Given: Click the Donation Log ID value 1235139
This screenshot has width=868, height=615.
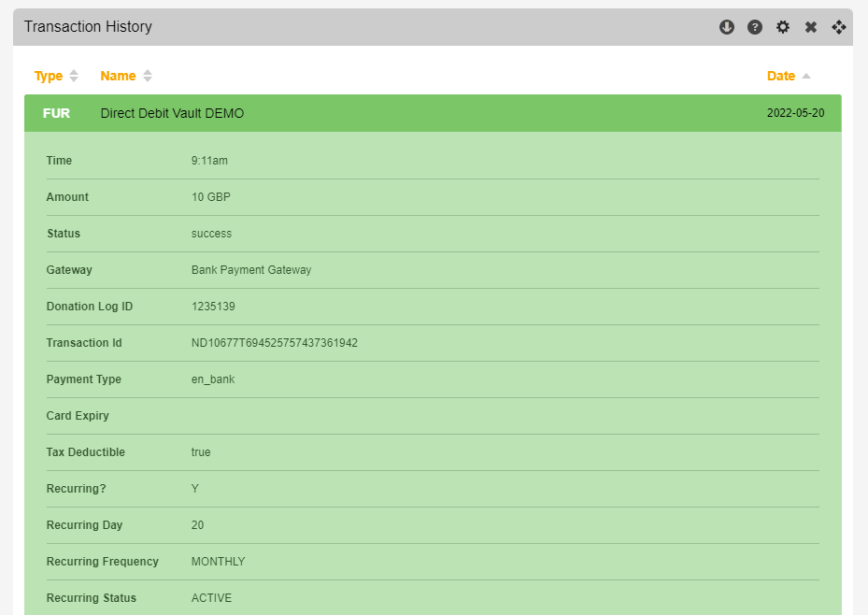Looking at the screenshot, I should click(x=213, y=307).
